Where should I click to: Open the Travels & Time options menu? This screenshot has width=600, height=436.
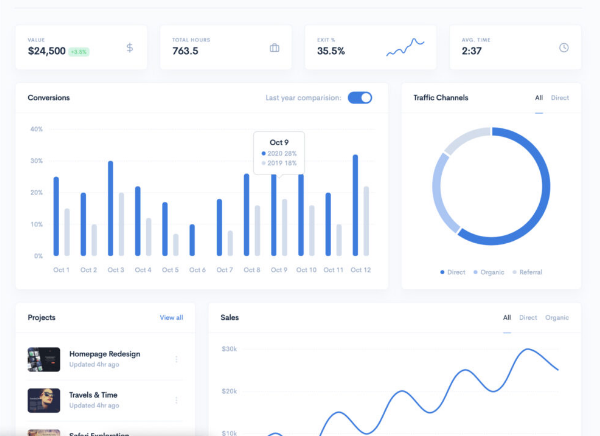coord(176,400)
